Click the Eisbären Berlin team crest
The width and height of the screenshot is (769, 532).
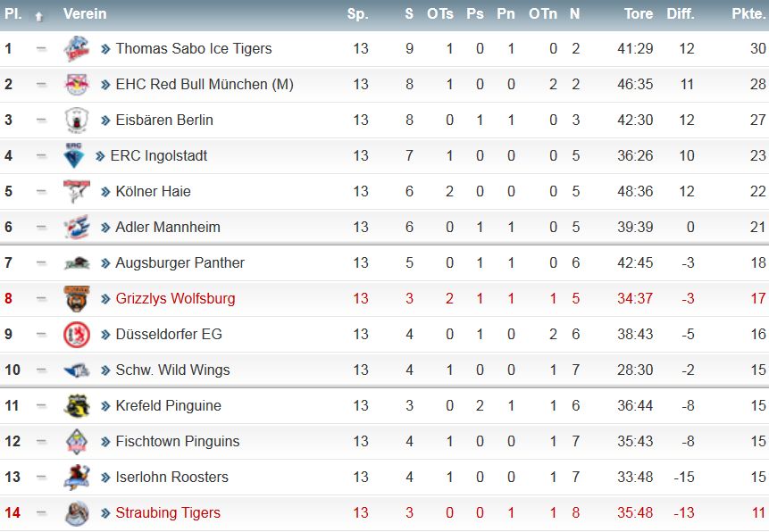tap(77, 121)
